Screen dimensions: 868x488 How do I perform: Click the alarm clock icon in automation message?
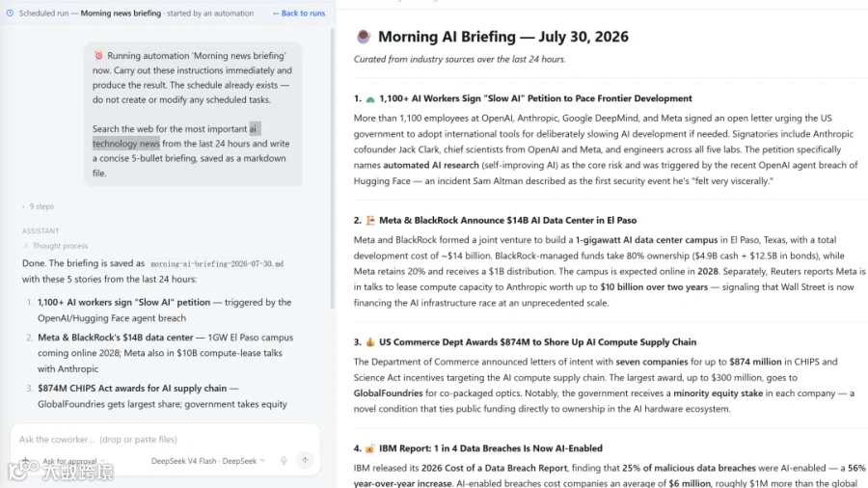coord(98,55)
